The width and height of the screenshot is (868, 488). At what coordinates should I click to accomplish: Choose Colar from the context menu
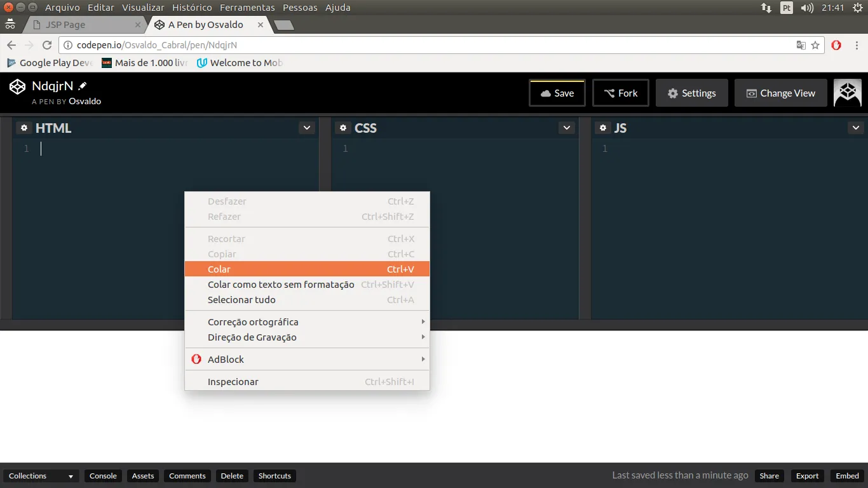307,269
